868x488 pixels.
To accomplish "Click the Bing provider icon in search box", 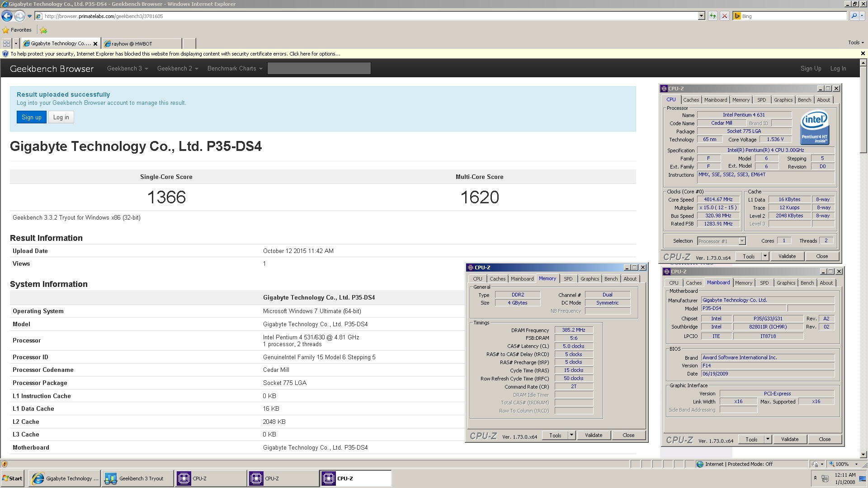I will [x=737, y=16].
